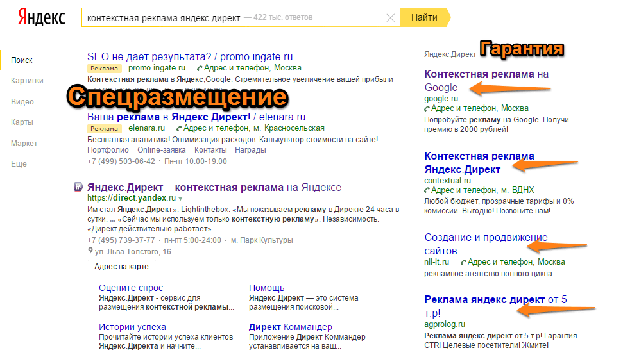Image resolution: width=623 pixels, height=364 pixels.
Task: Open the green promo.ingate.ru URL link
Action: click(157, 68)
